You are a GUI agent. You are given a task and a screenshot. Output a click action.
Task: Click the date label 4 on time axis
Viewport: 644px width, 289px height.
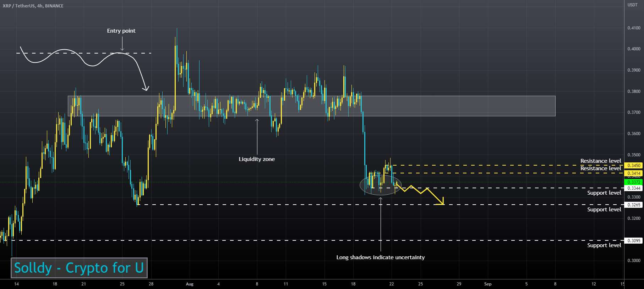[218, 284]
